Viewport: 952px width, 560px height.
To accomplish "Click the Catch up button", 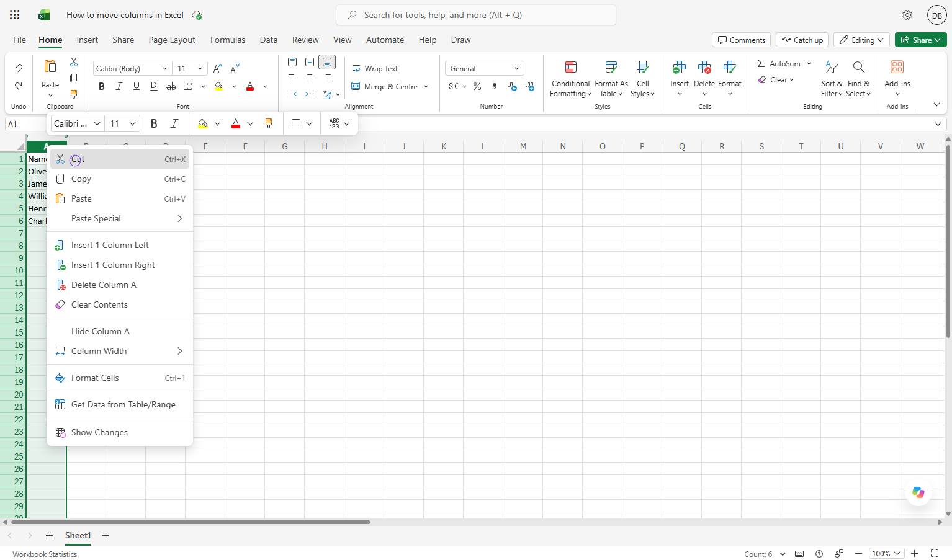I will 802,40.
